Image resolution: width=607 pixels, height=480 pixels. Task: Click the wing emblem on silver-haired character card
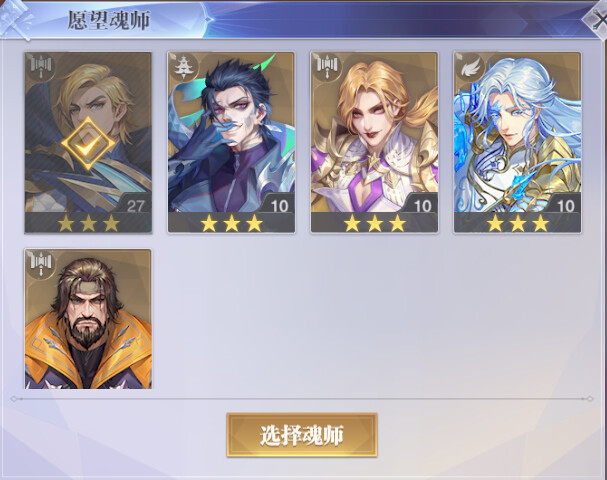[470, 68]
